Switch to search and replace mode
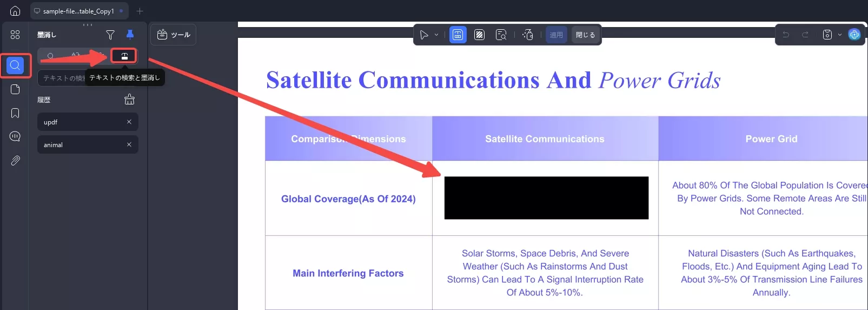868x310 pixels. pyautogui.click(x=75, y=56)
